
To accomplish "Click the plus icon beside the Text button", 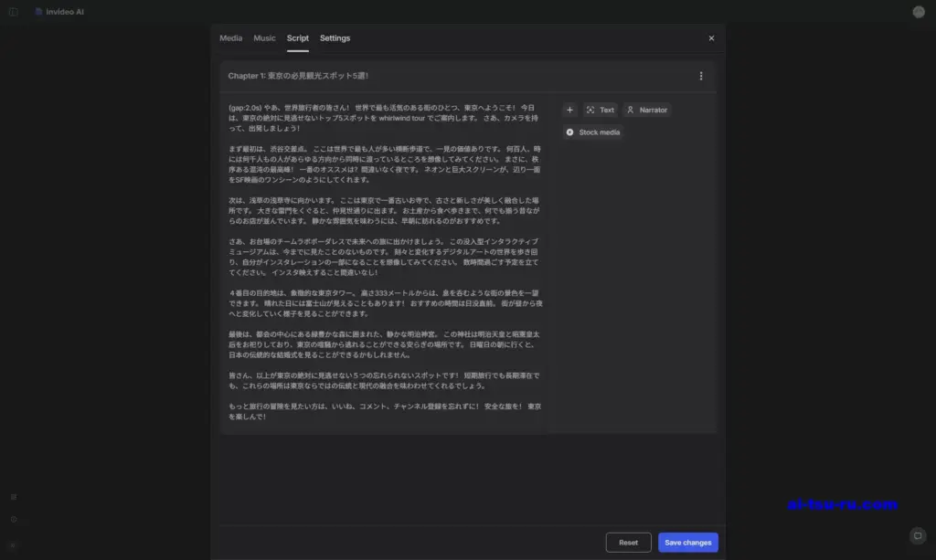I will click(569, 110).
